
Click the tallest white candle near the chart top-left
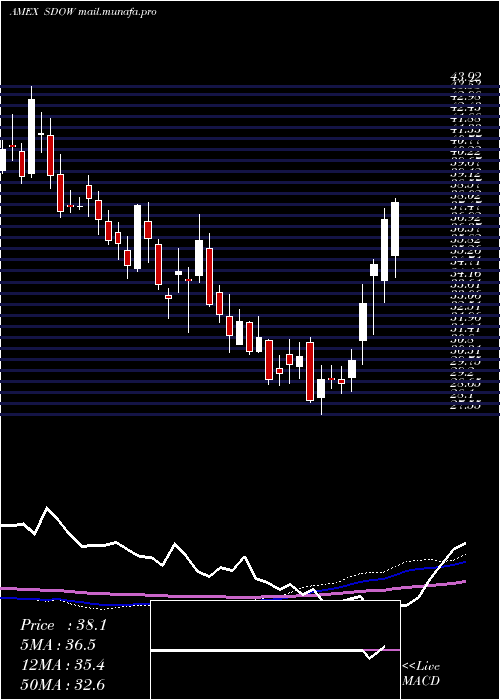(31, 136)
